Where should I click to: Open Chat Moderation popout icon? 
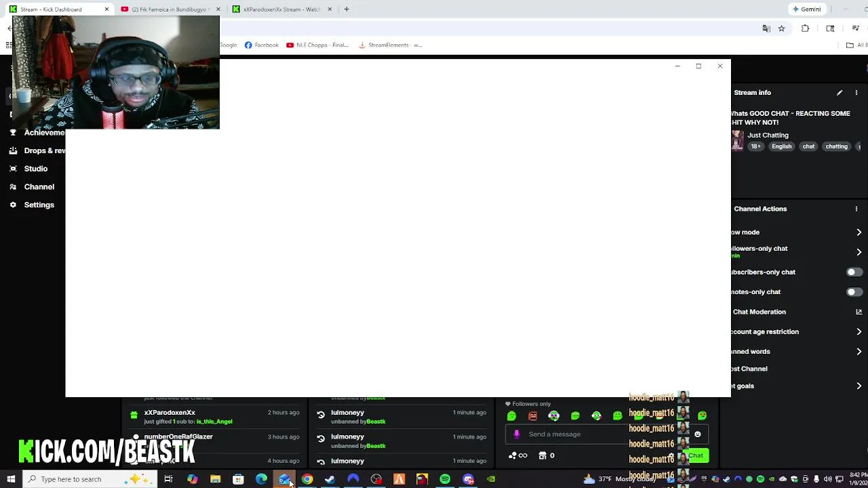click(859, 312)
